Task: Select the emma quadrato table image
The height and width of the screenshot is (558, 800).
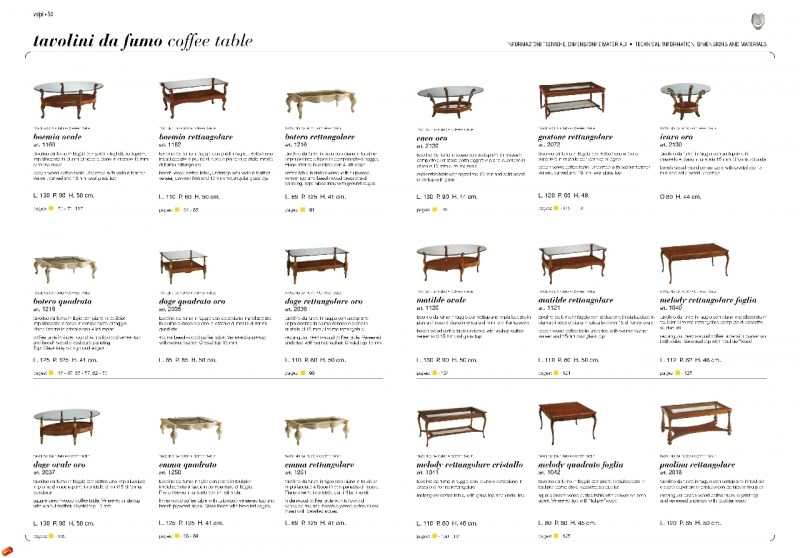Action: tap(191, 429)
